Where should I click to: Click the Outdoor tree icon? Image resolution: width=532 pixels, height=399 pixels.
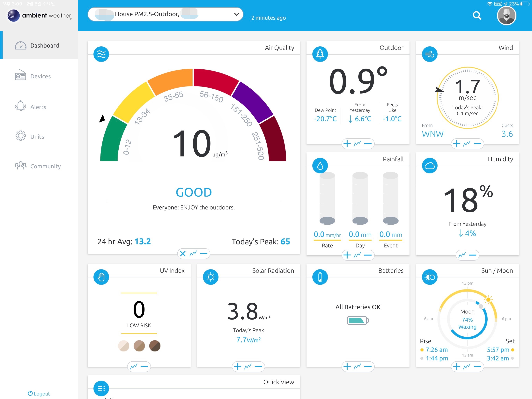pyautogui.click(x=320, y=54)
